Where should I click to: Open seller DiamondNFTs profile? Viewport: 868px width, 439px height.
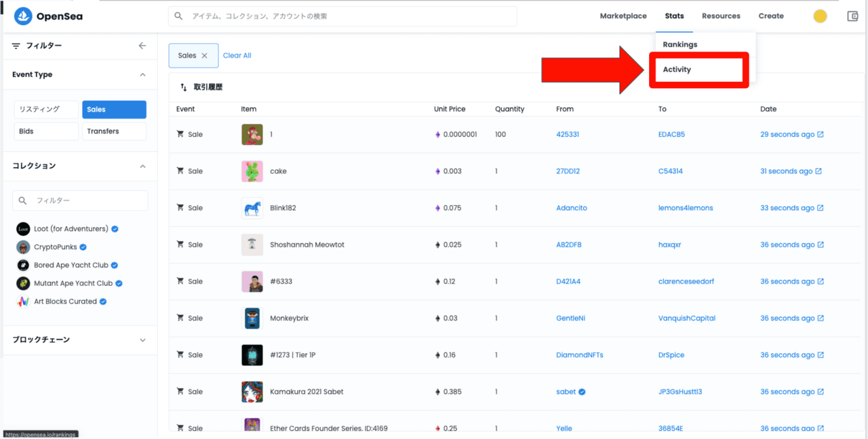580,355
